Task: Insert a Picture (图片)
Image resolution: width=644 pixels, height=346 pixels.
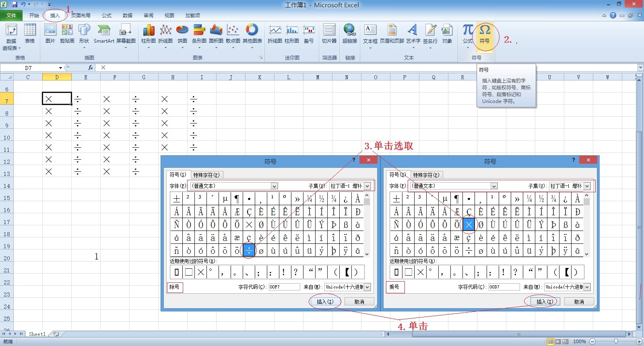Action: point(50,34)
